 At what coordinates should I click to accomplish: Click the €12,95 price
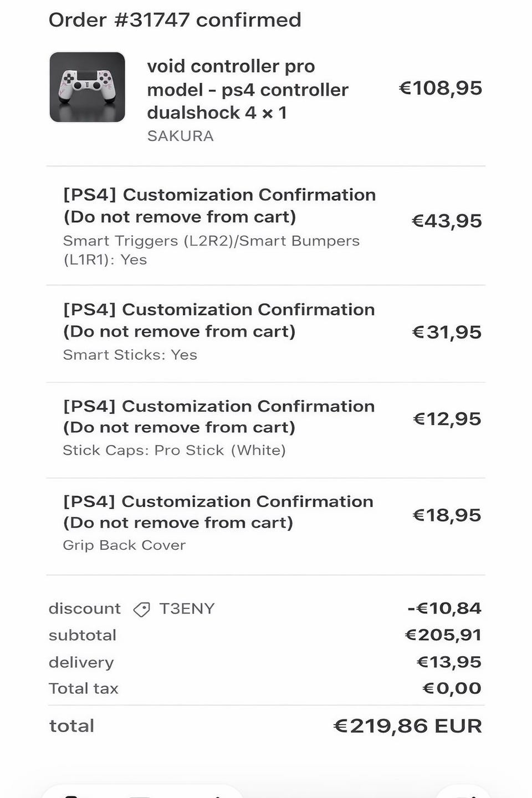[x=447, y=419]
